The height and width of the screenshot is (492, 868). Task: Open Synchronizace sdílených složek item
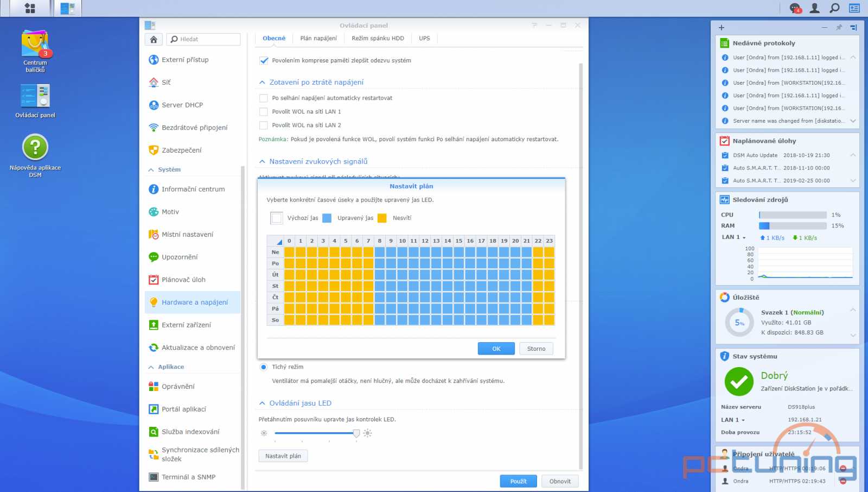click(193, 455)
